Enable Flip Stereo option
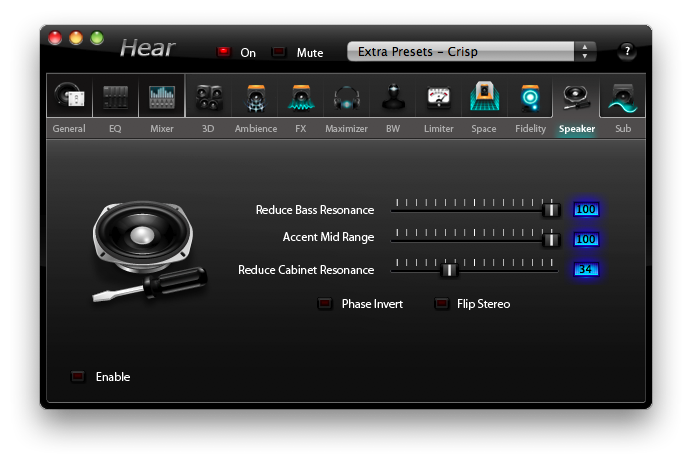The height and width of the screenshot is (464, 692). (x=441, y=303)
